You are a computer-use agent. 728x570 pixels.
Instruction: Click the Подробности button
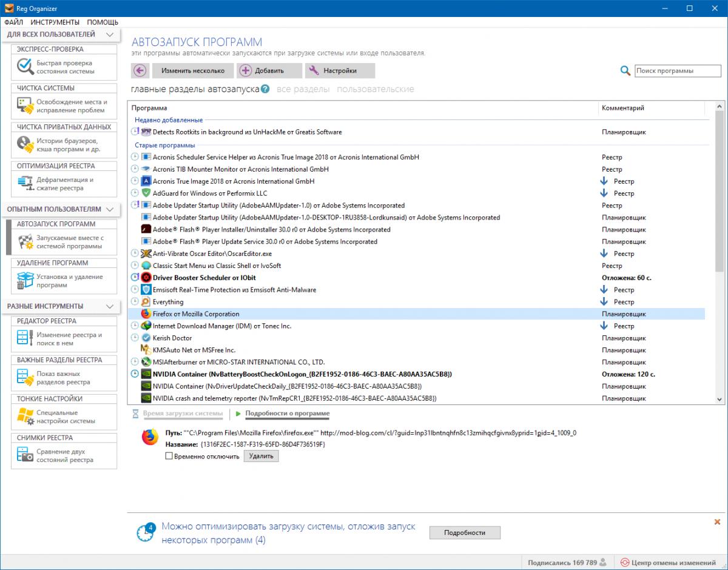(465, 532)
